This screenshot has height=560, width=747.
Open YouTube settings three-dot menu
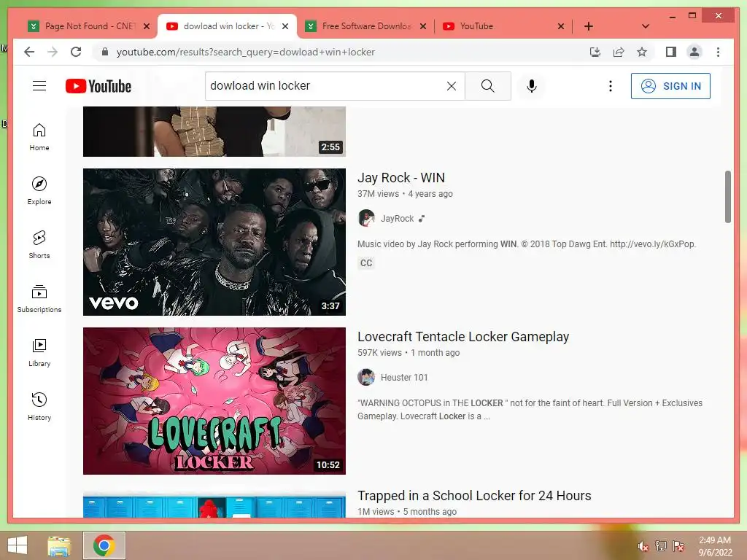611,86
